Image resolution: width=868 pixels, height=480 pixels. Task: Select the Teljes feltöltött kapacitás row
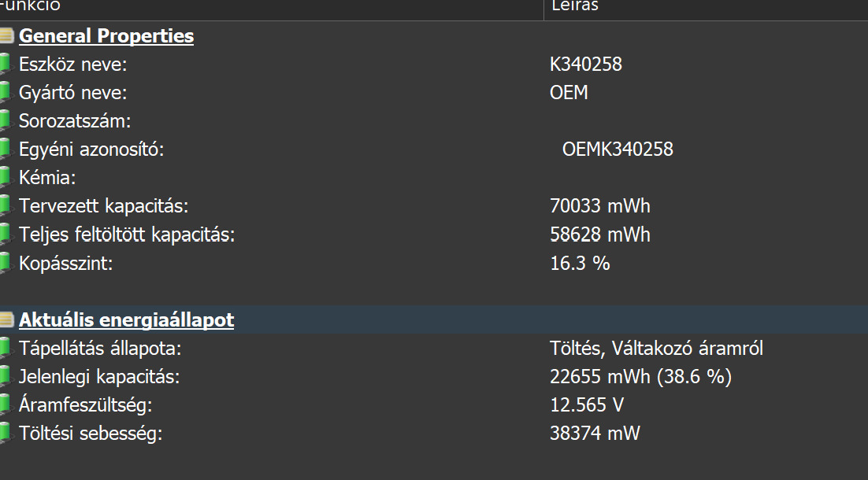pyautogui.click(x=127, y=234)
